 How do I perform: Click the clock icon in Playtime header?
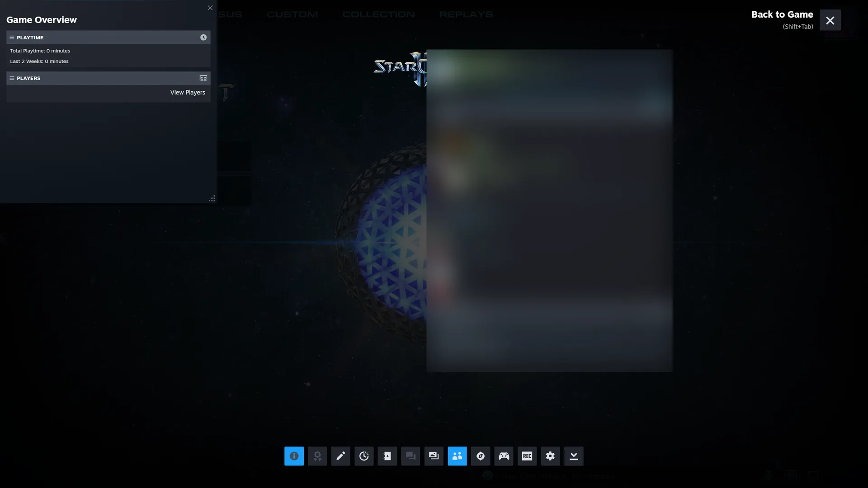point(203,38)
